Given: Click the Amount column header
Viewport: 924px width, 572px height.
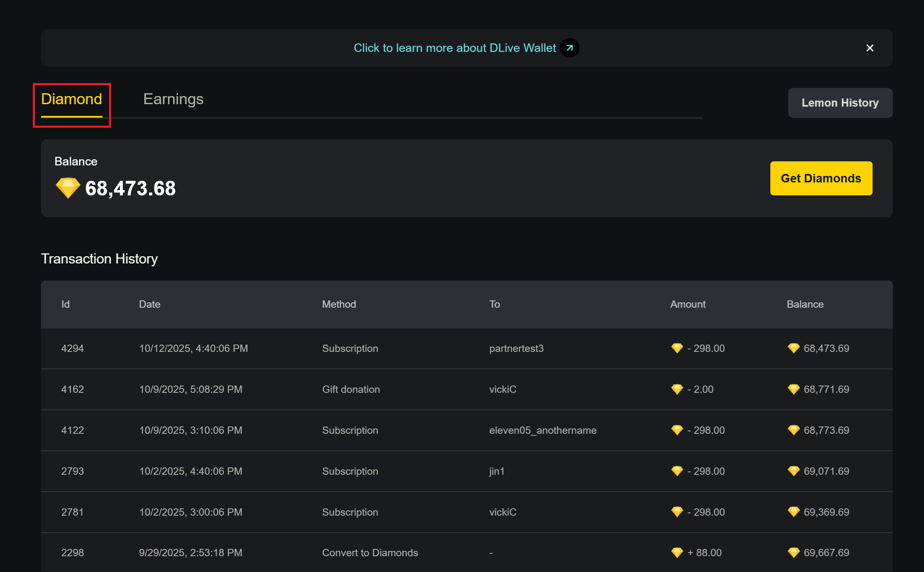Looking at the screenshot, I should pyautogui.click(x=688, y=304).
